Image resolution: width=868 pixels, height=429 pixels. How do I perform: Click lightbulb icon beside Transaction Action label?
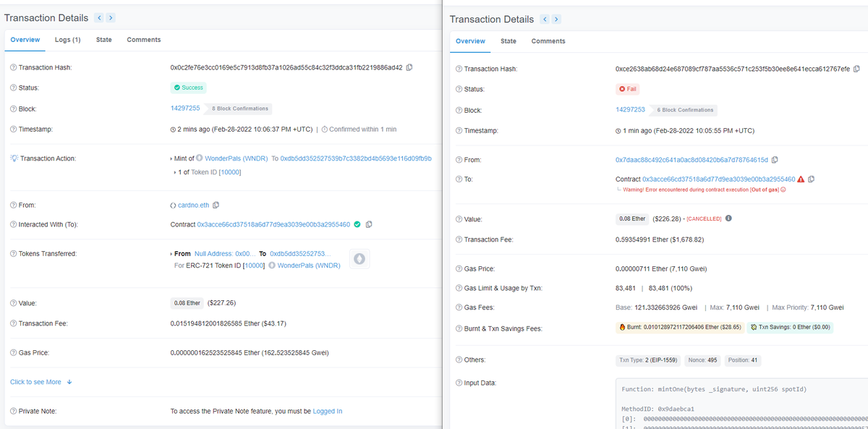(x=13, y=158)
